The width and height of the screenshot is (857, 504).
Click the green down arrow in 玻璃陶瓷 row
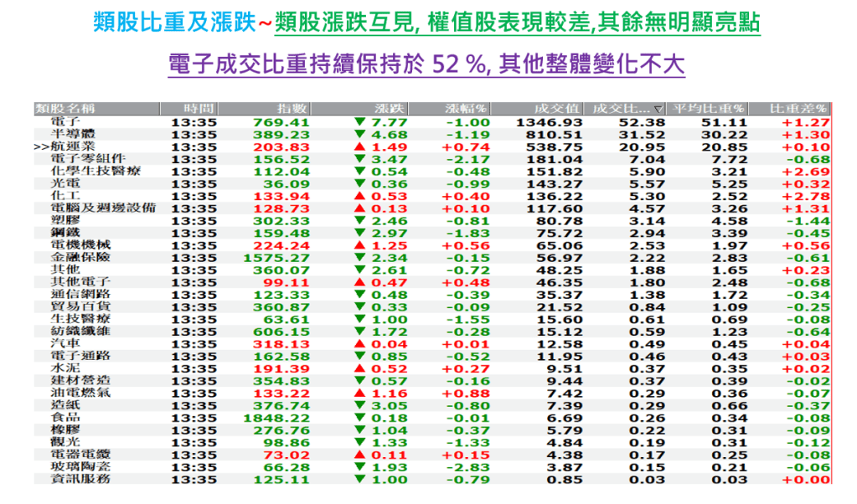click(x=360, y=466)
